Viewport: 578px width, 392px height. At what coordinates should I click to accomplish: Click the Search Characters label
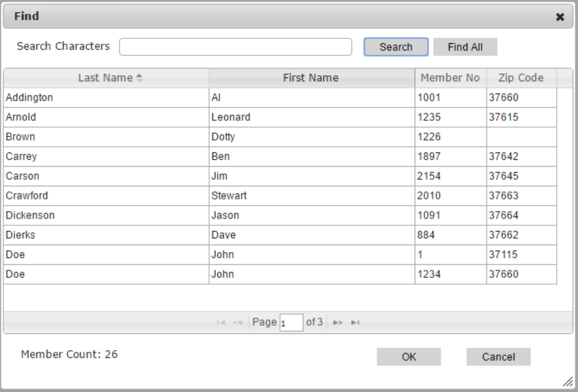pyautogui.click(x=63, y=46)
